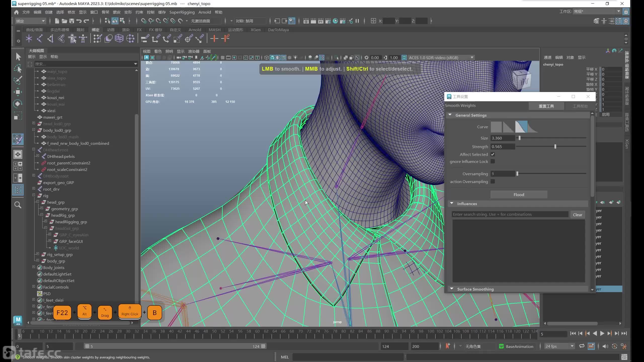
Task: Toggle the Affect Selected checkbox
Action: [x=493, y=154]
